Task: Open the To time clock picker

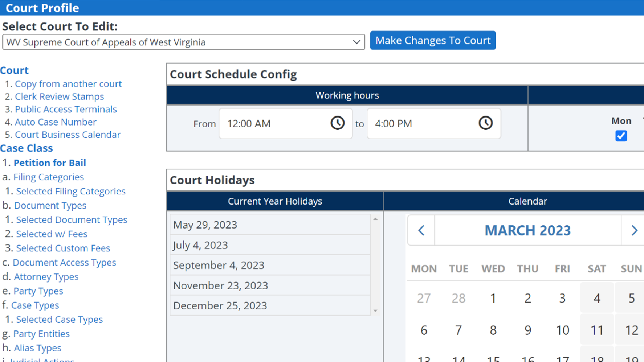Action: [485, 123]
